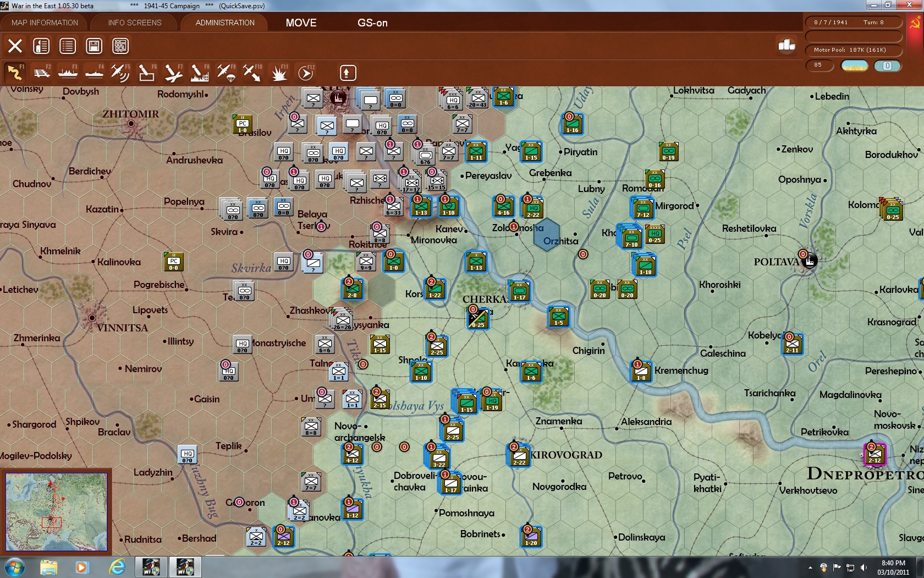Click the 85 value pill
The image size is (924, 578).
tap(820, 66)
